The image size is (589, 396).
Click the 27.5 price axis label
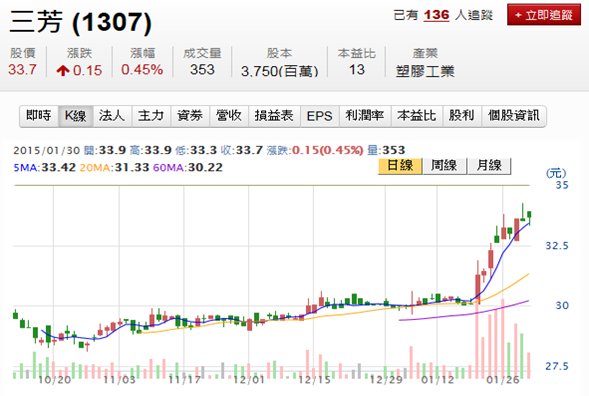[557, 366]
